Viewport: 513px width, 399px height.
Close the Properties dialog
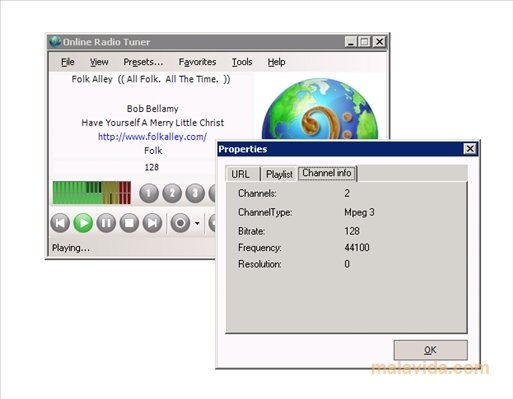(x=470, y=149)
